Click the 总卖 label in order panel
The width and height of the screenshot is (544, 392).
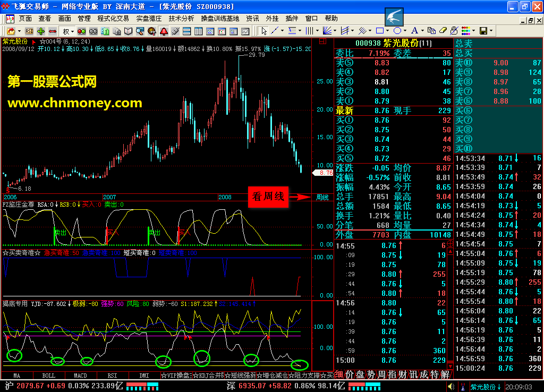point(464,44)
